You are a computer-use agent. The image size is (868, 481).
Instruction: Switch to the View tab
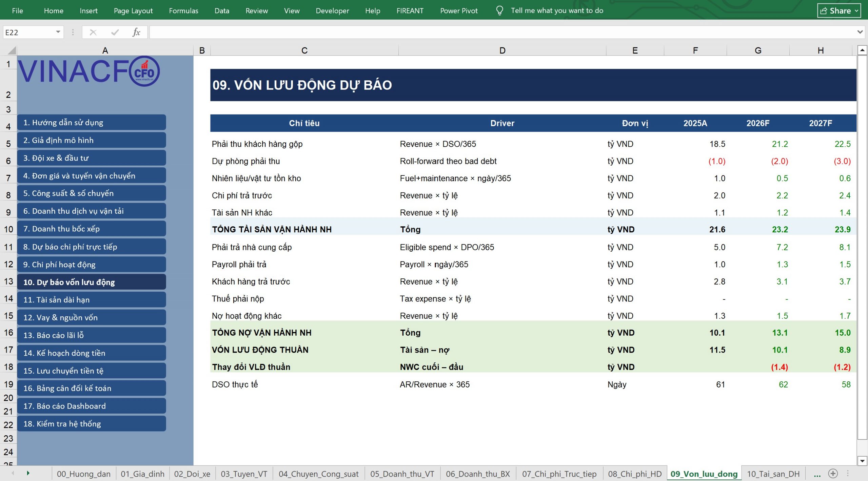(x=292, y=11)
